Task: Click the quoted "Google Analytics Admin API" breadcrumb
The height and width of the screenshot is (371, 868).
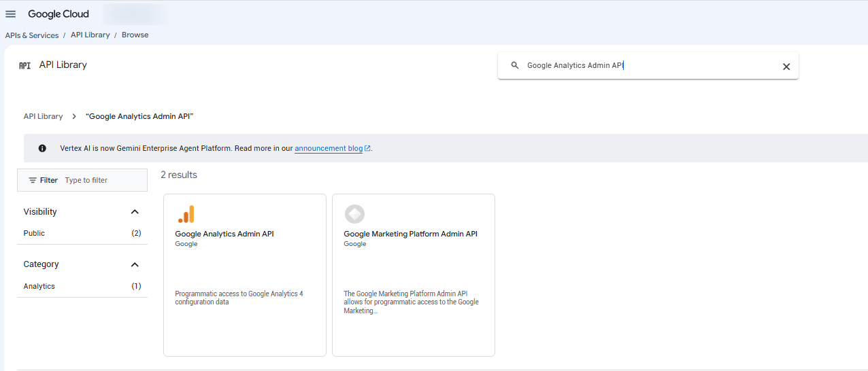Action: click(140, 117)
